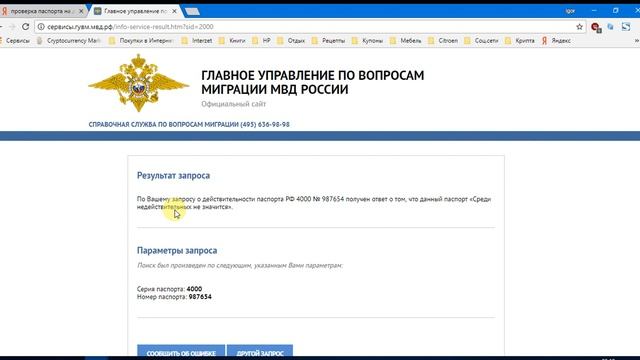Open the Citroen bookmark folder
Screen dimensions: 640x360
(x=443, y=40)
